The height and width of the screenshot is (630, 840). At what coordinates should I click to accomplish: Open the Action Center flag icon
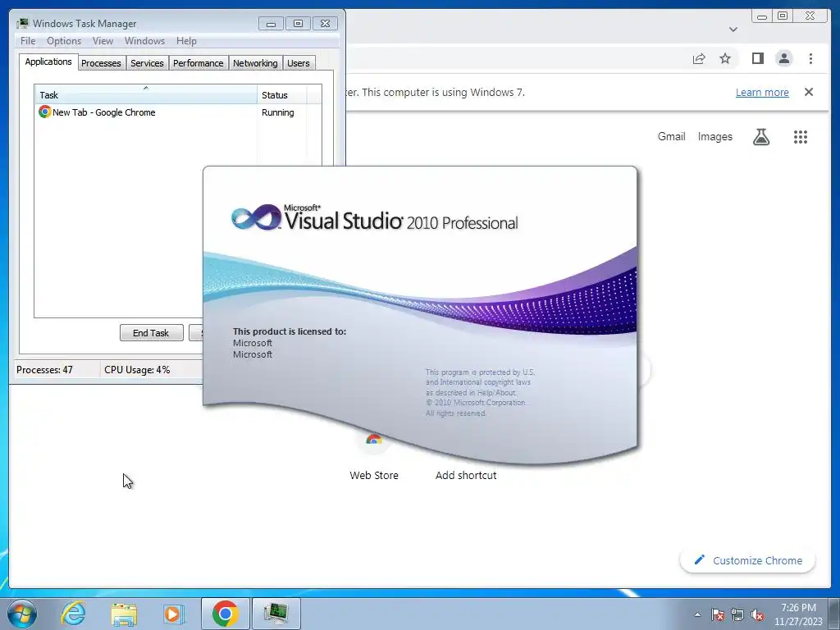[x=718, y=614]
